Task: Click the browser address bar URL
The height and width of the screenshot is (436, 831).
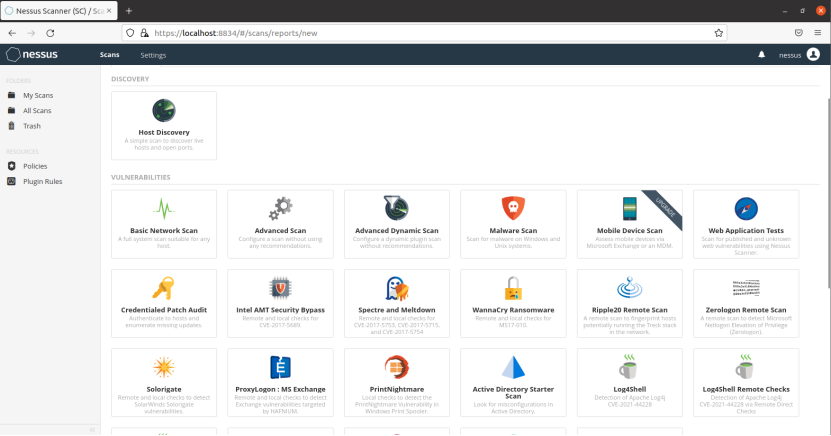Action: (x=236, y=33)
